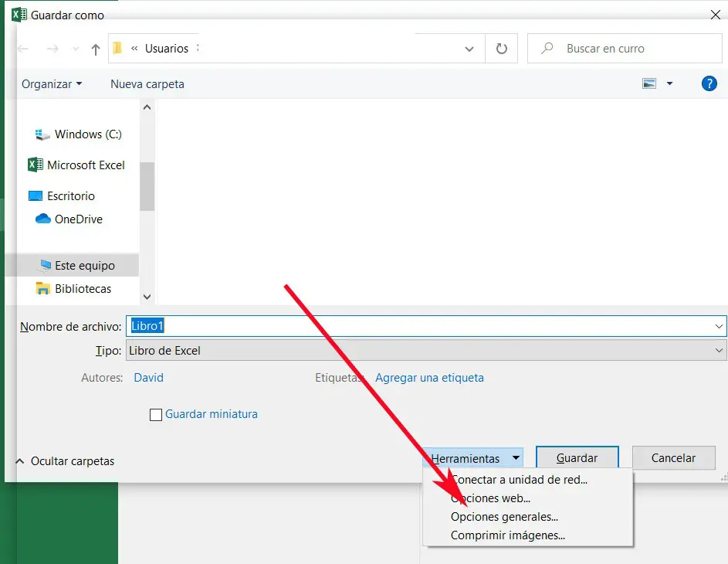Click Ocultar carpetas to collapse folders

pyautogui.click(x=65, y=461)
